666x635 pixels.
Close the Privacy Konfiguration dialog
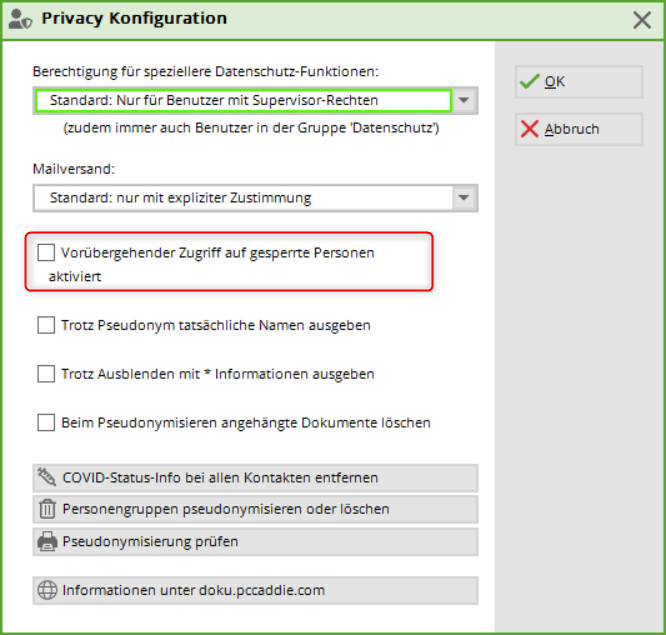pos(643,19)
